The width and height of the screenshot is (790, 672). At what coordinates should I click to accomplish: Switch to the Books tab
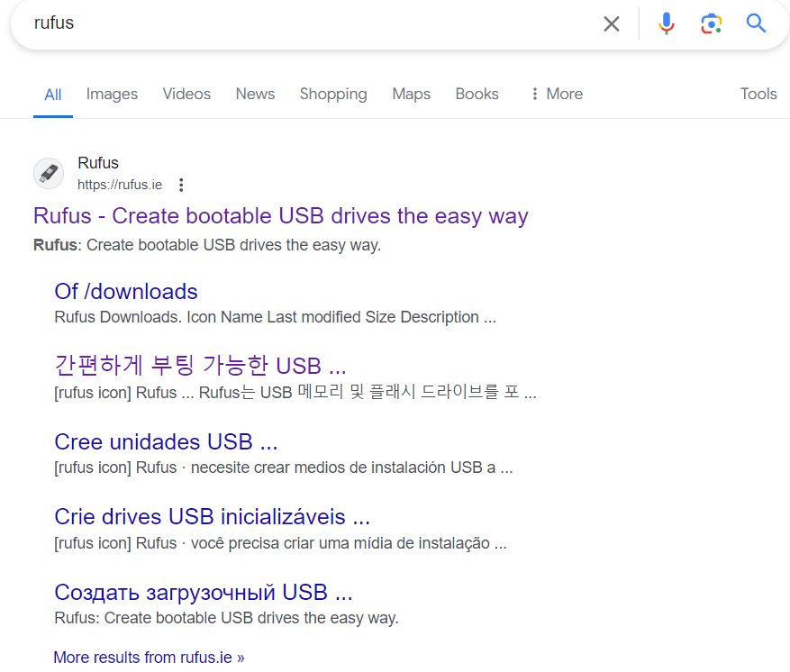tap(477, 94)
